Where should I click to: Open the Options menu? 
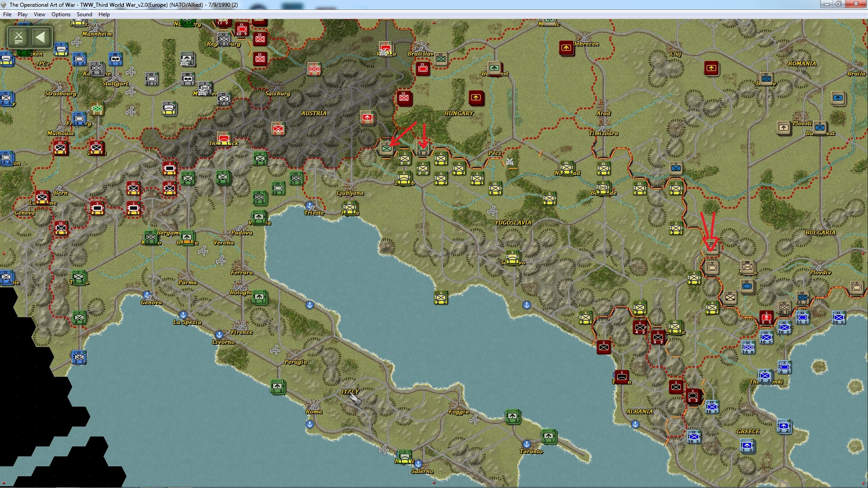click(61, 14)
